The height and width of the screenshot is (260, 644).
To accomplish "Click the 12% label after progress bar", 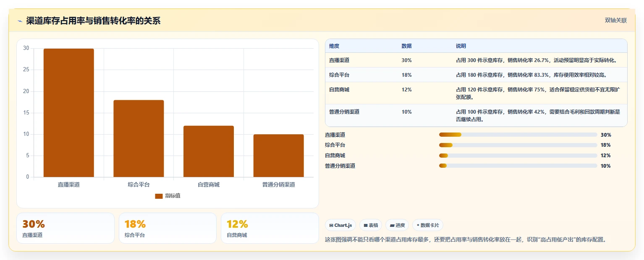I will point(606,156).
